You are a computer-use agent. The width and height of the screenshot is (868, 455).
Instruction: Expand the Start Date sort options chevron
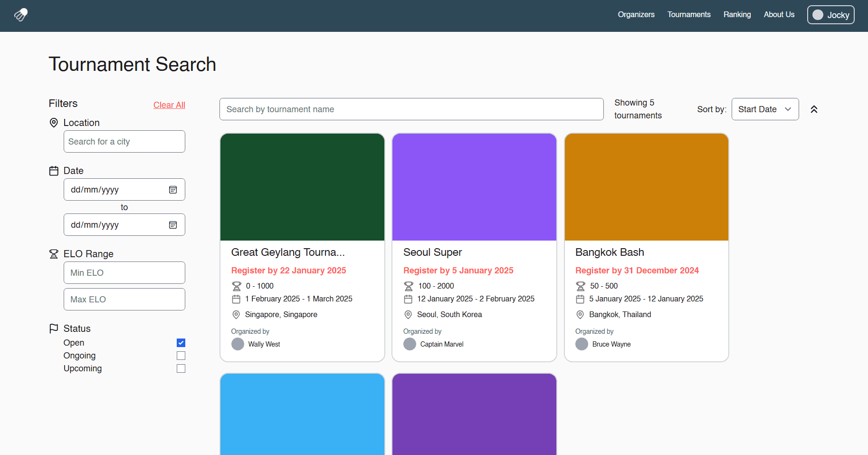click(789, 109)
